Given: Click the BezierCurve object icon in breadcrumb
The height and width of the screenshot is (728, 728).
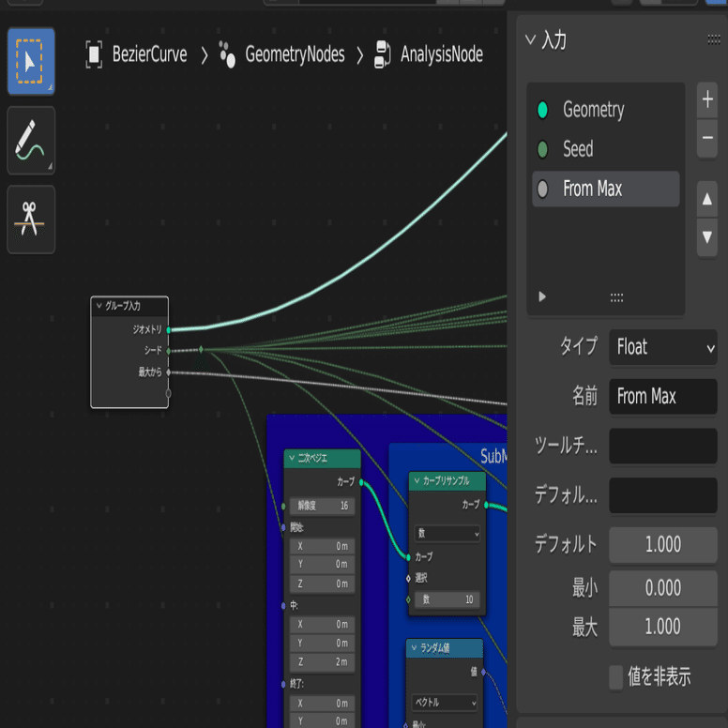Looking at the screenshot, I should click(94, 54).
